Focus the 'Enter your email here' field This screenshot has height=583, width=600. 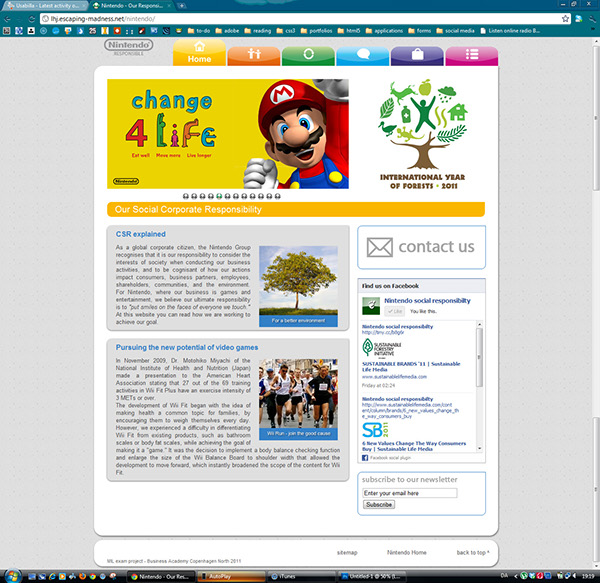tap(409, 493)
